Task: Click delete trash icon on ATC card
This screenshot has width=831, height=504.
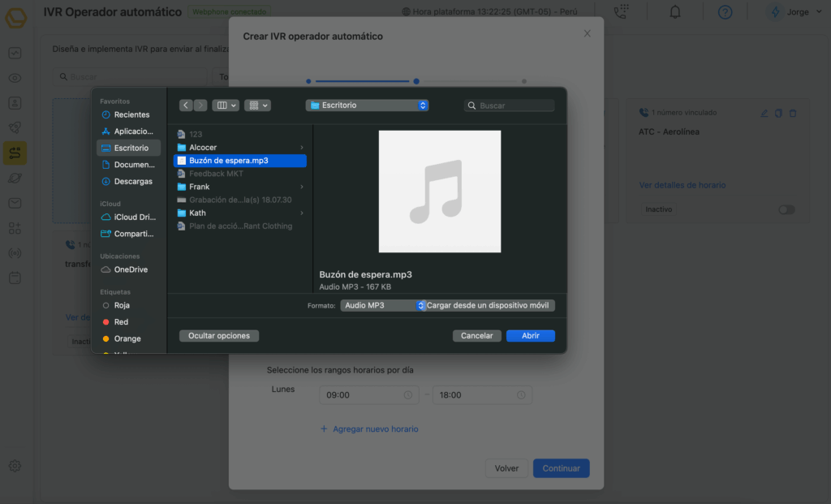Action: tap(793, 113)
